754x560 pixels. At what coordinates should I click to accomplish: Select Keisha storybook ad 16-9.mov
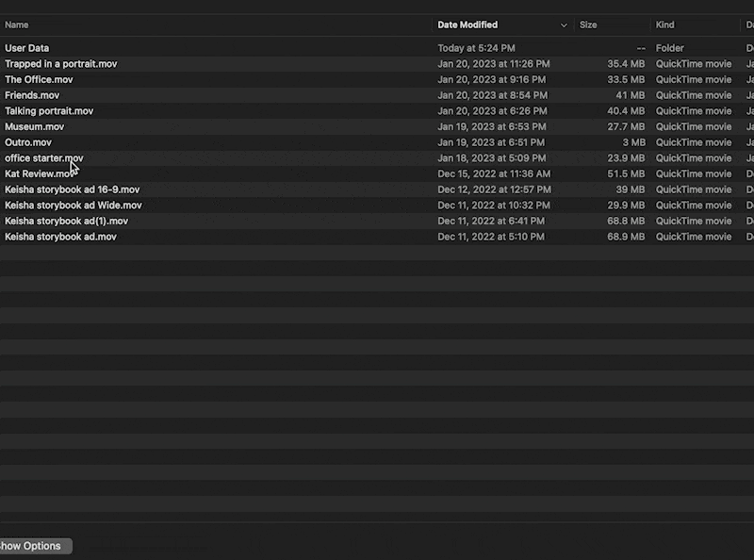pos(73,189)
